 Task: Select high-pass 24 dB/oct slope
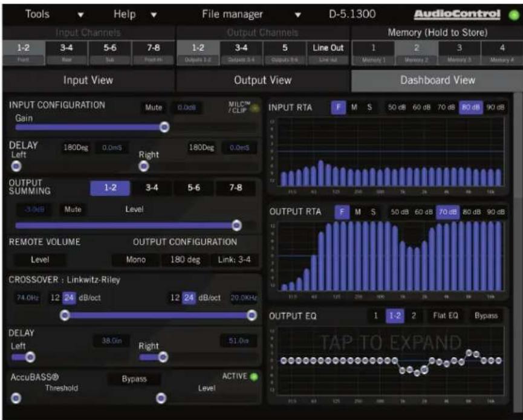click(x=69, y=298)
